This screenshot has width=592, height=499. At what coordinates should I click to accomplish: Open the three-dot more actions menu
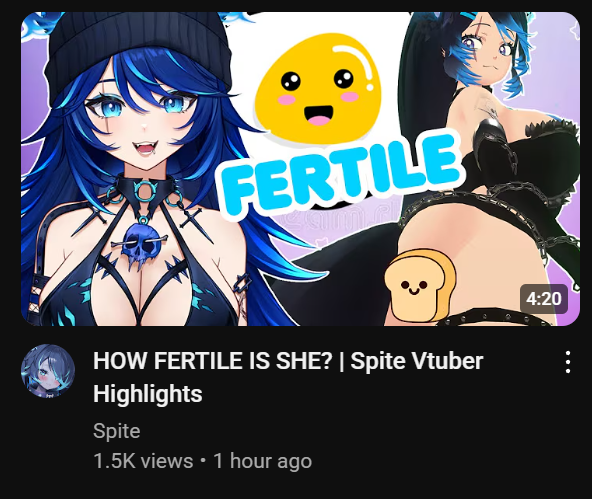pos(568,362)
